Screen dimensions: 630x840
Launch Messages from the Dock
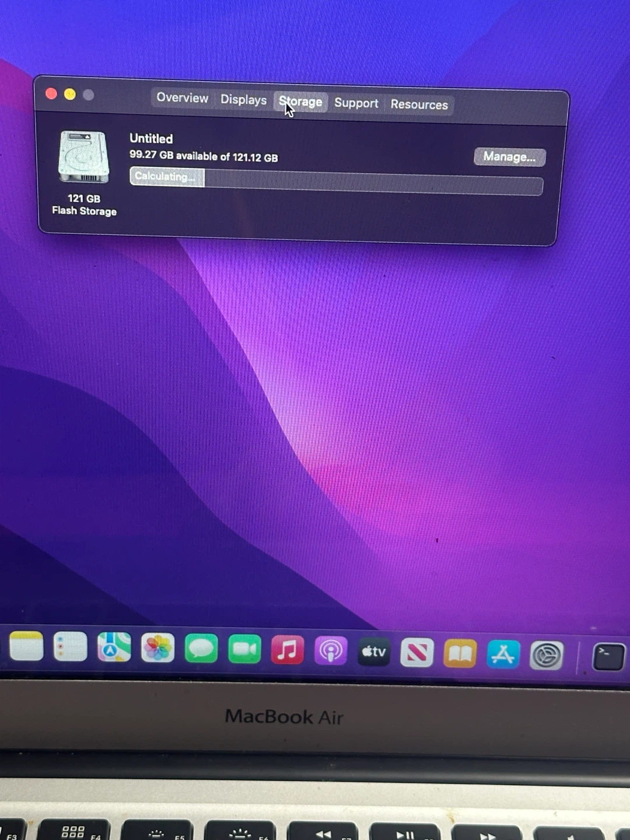201,649
